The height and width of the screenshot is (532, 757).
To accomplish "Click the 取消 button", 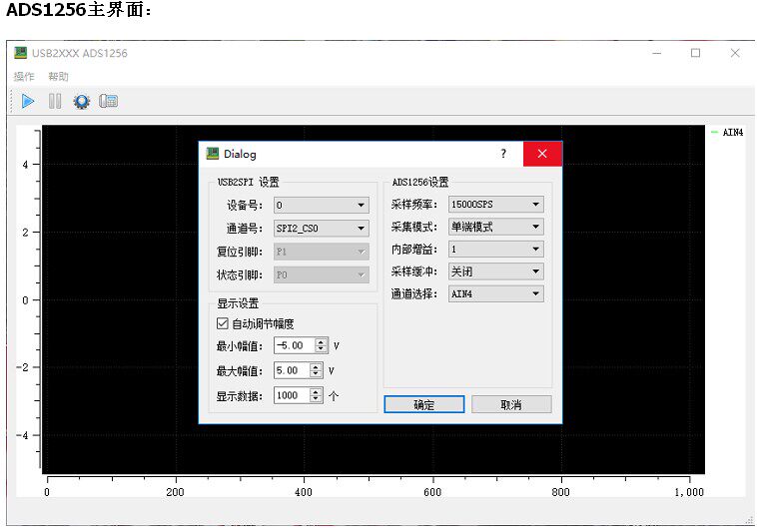I will point(511,404).
